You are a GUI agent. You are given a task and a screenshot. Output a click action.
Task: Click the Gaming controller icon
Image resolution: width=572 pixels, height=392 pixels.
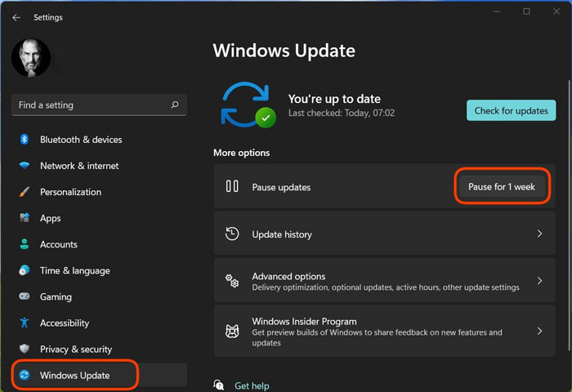(25, 296)
